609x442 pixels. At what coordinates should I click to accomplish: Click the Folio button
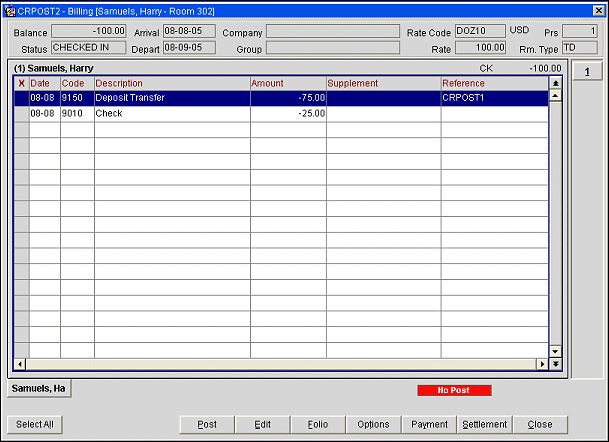tap(318, 424)
